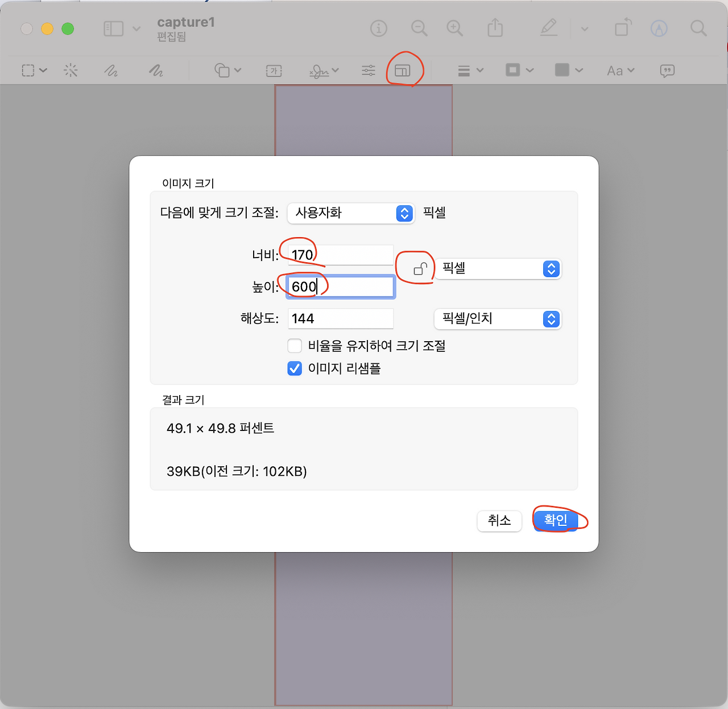Image resolution: width=728 pixels, height=709 pixels.
Task: Open the Shapes tool menu
Action: click(227, 71)
